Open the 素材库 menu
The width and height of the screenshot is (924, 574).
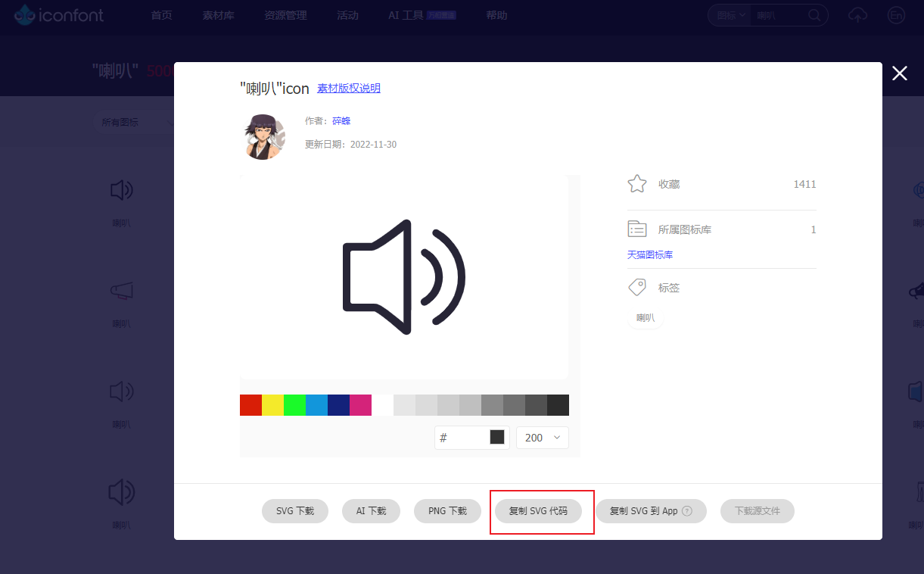pos(219,15)
